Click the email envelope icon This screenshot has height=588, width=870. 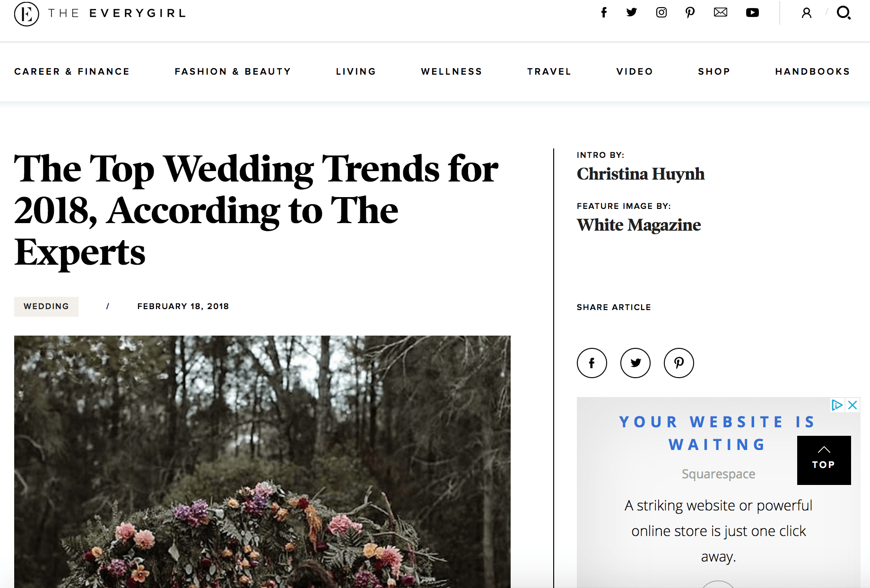tap(720, 13)
